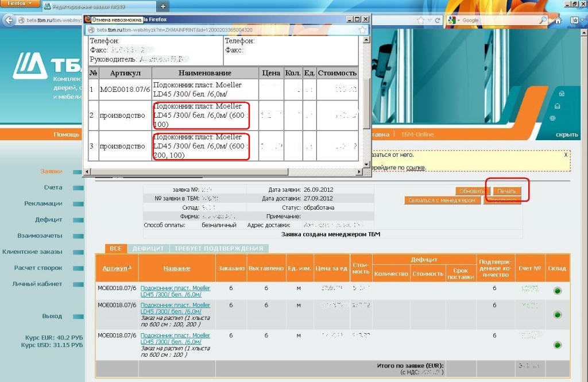Click the Обновить button
This screenshot has width=588, height=382.
pyautogui.click(x=472, y=191)
